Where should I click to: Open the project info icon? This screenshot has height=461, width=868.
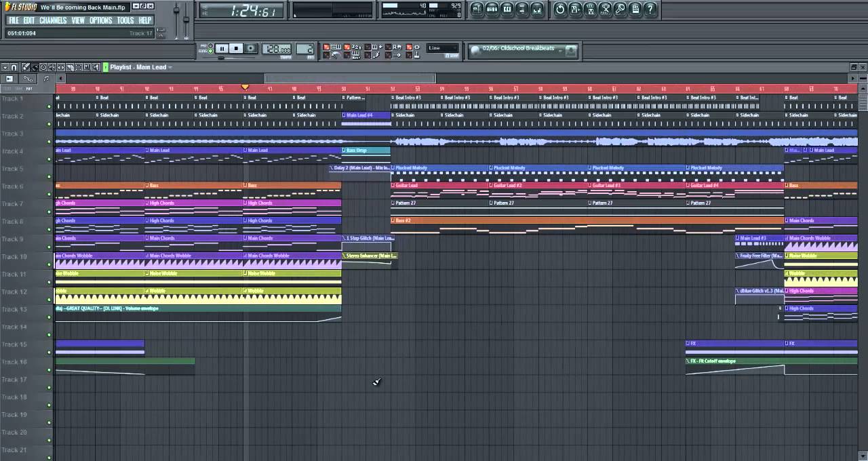tap(635, 9)
